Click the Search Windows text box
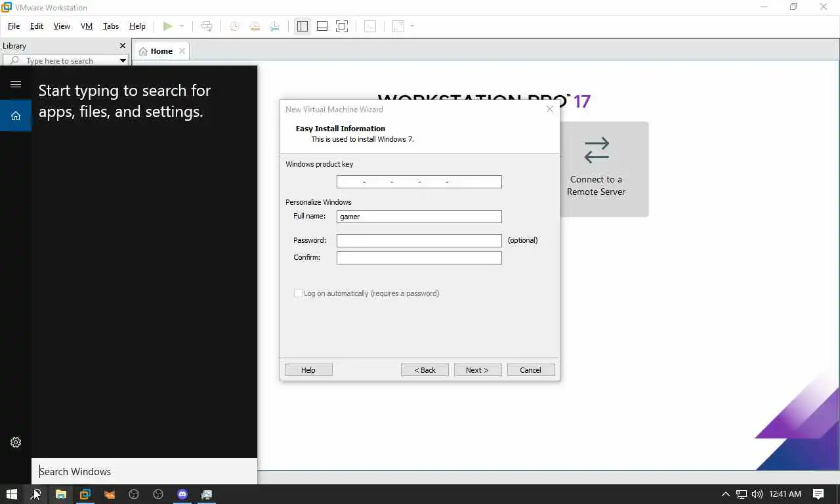 (144, 471)
